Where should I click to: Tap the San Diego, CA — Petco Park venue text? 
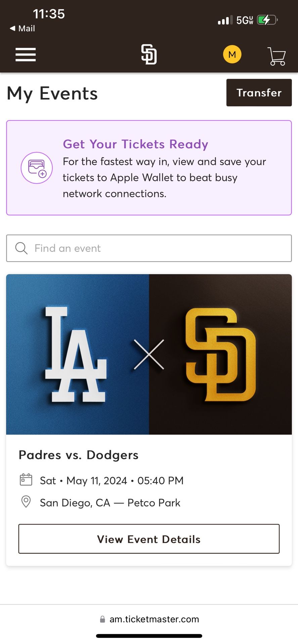coord(110,503)
